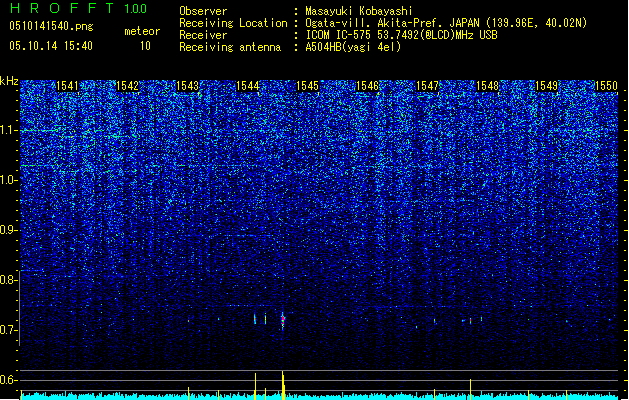Click the 1543 time marker

[187, 86]
